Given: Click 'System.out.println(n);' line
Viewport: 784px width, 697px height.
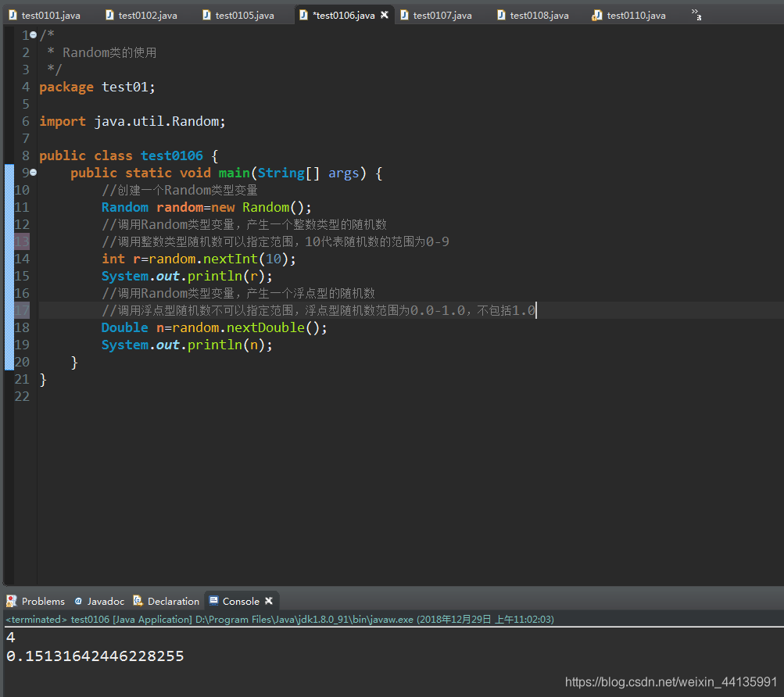Looking at the screenshot, I should (x=187, y=345).
